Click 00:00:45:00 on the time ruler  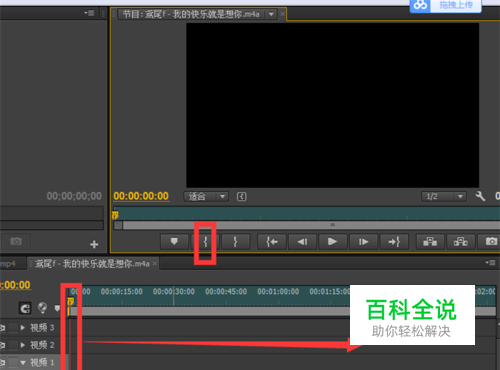[226, 292]
